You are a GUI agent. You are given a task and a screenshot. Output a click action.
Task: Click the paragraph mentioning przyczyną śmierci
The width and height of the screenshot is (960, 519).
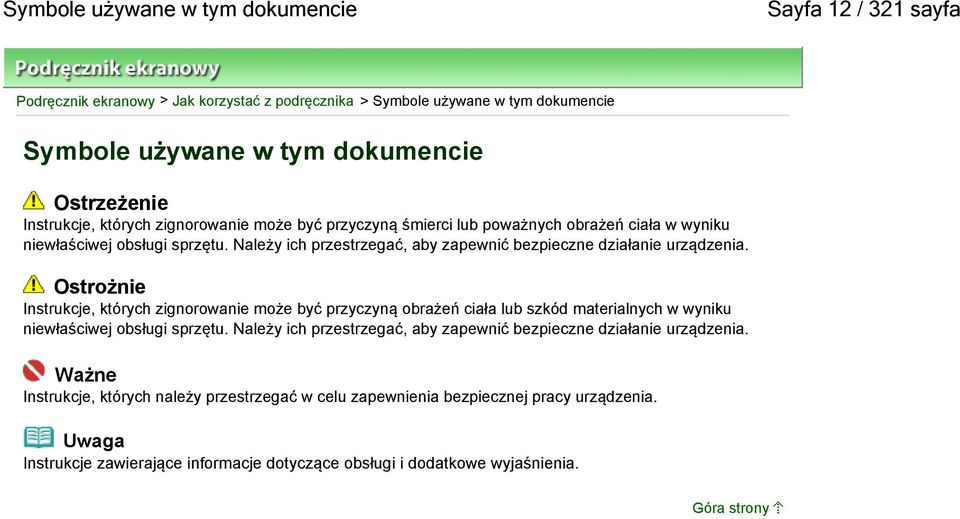[x=386, y=235]
